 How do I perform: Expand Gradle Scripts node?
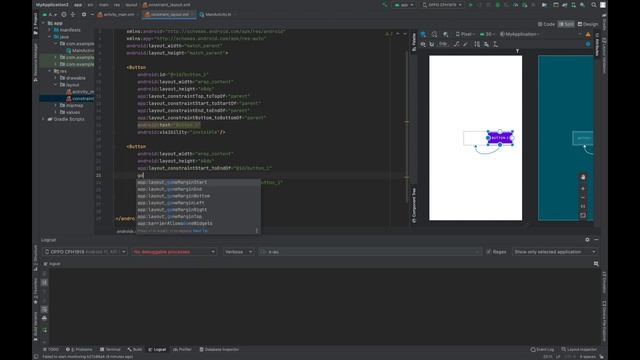pyautogui.click(x=43, y=119)
